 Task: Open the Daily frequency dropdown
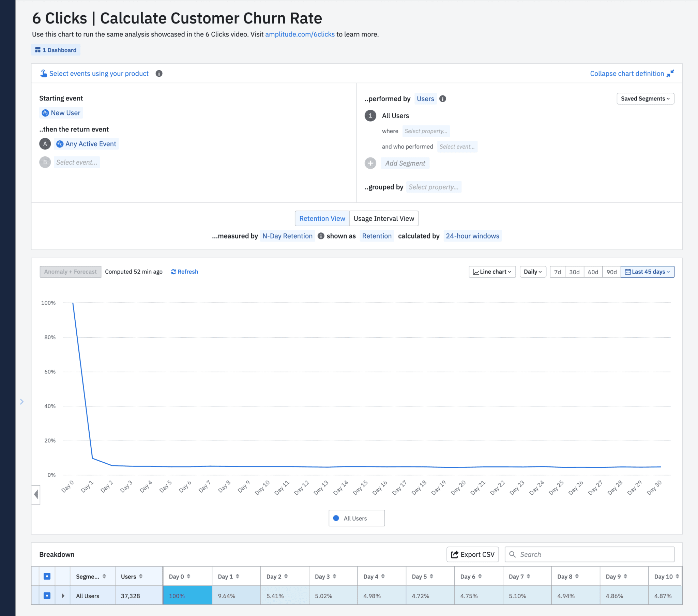click(531, 272)
